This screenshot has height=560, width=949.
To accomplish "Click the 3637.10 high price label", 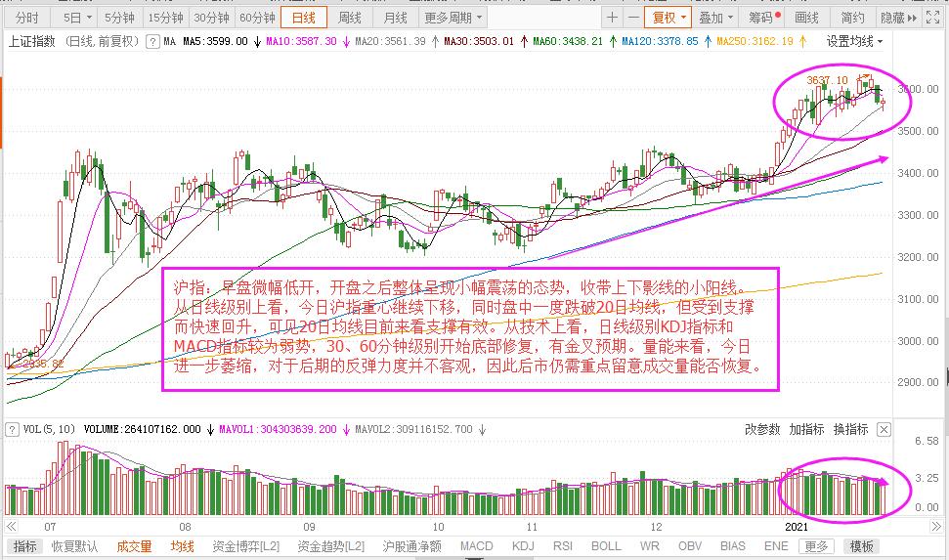I will [828, 80].
